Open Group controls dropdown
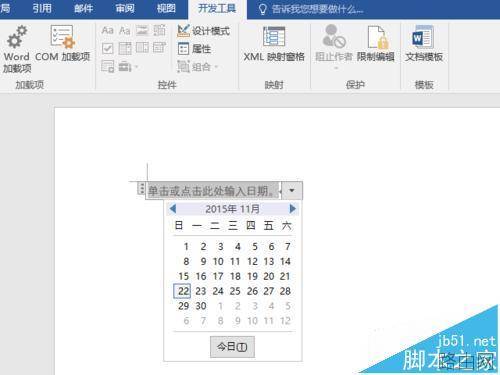The image size is (500, 375). [198, 67]
